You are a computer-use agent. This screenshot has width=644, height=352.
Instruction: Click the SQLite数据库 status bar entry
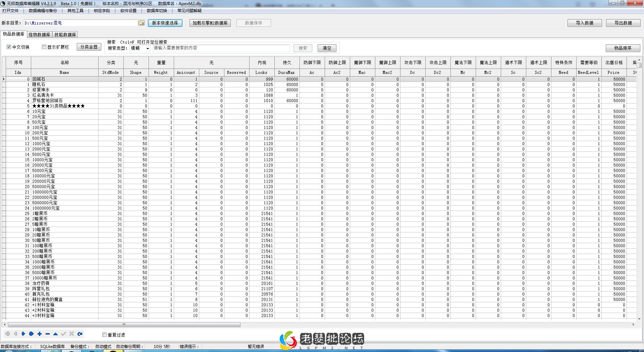pos(52,347)
